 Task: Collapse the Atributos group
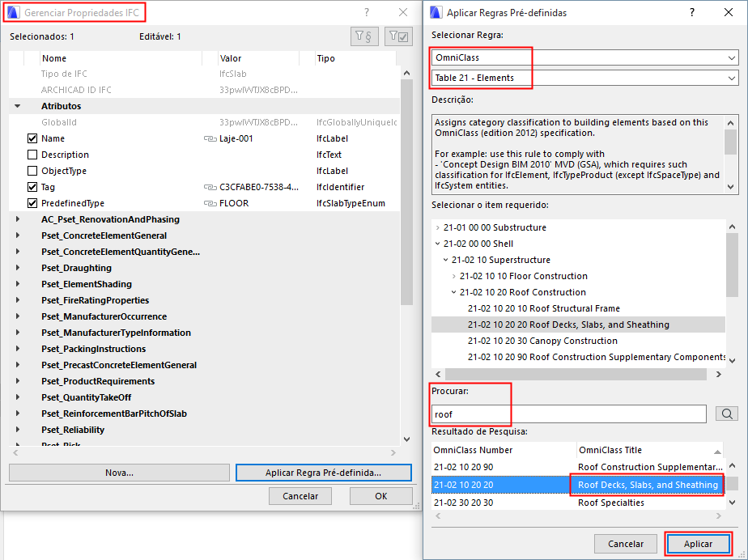[18, 106]
